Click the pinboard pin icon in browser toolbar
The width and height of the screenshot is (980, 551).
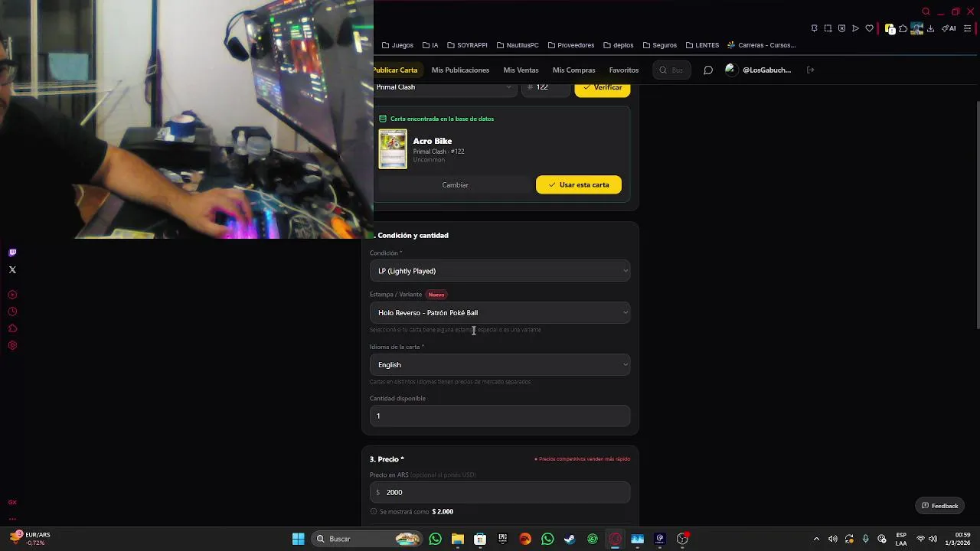pyautogui.click(x=814, y=28)
